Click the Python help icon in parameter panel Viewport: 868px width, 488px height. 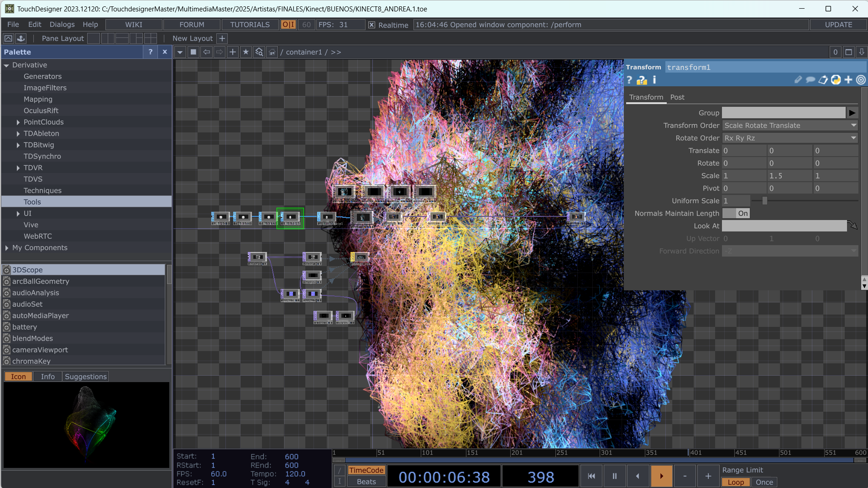point(642,80)
